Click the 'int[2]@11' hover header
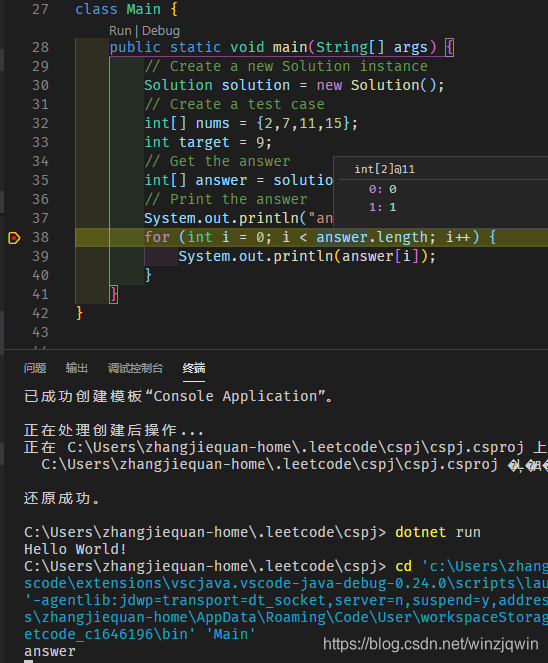548x663 pixels. click(384, 170)
